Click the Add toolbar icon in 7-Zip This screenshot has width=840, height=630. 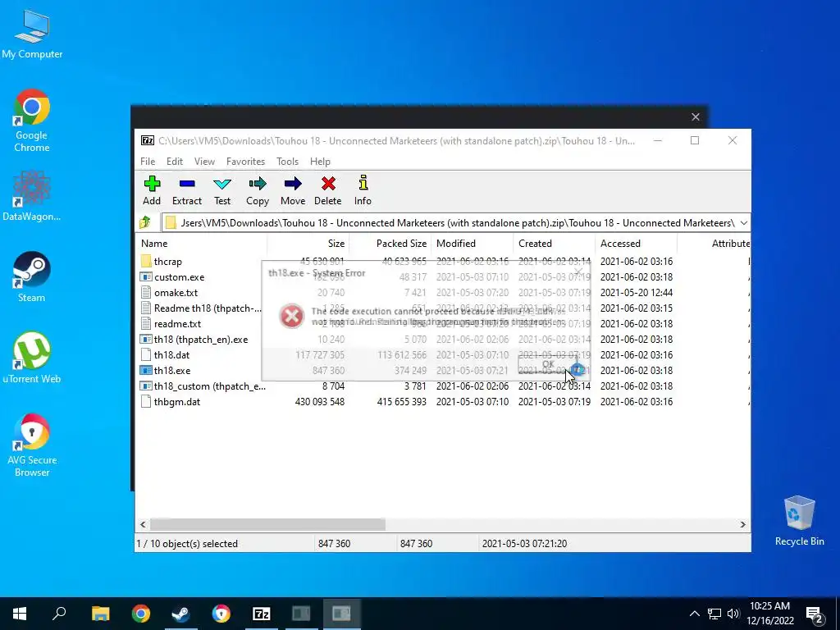pos(152,184)
